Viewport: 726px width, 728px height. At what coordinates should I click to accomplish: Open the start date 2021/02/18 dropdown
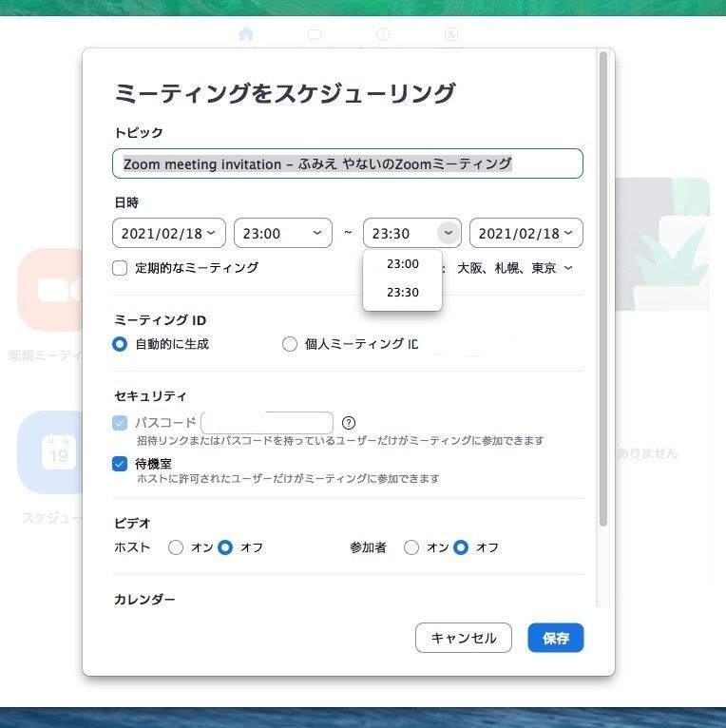[x=169, y=233]
